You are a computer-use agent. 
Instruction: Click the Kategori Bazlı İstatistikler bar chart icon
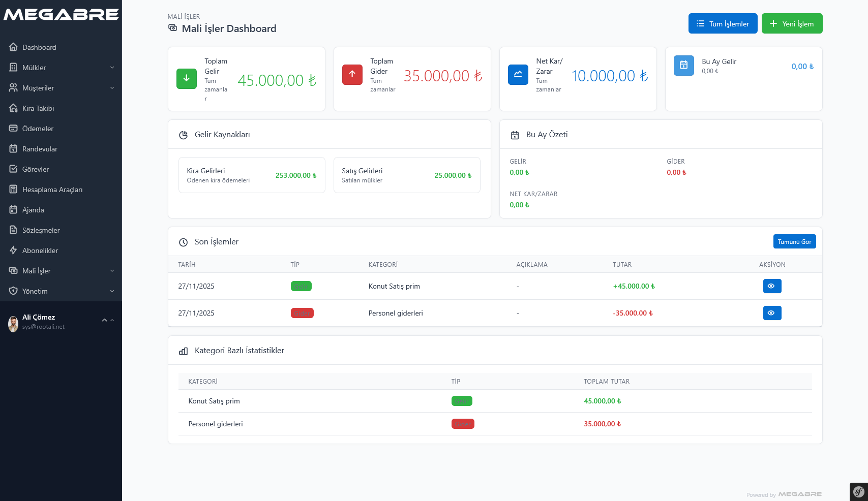pos(184,351)
